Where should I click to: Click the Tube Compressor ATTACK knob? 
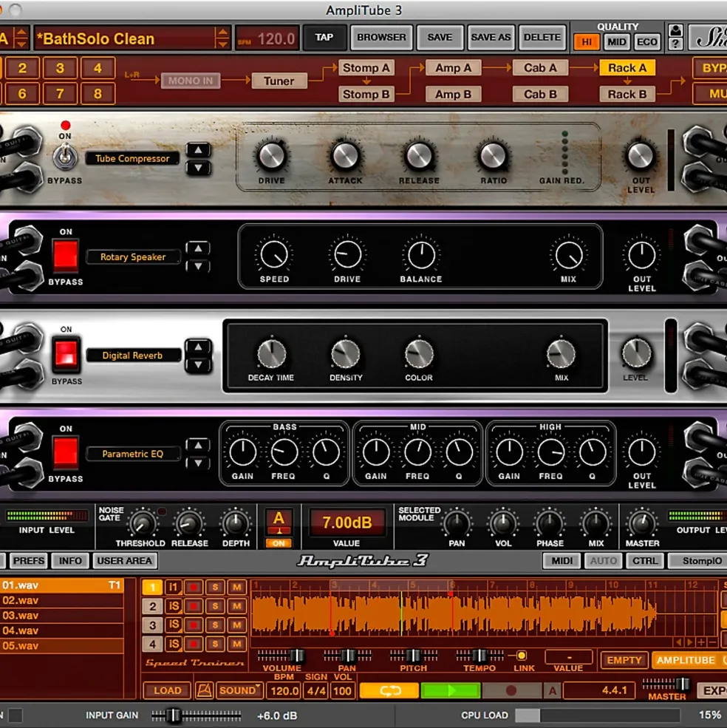[x=345, y=155]
